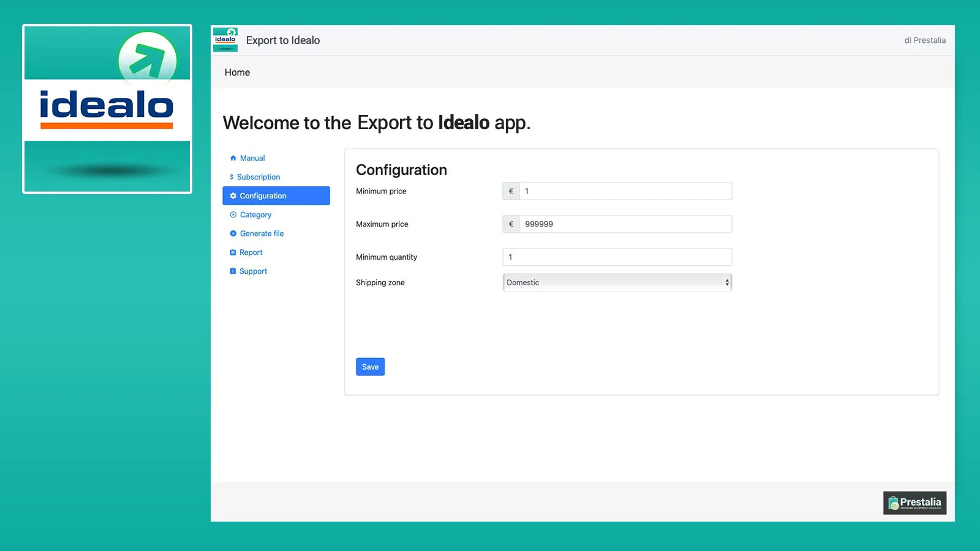Click the gear icon beside Configuration
980x551 pixels.
[x=233, y=196]
